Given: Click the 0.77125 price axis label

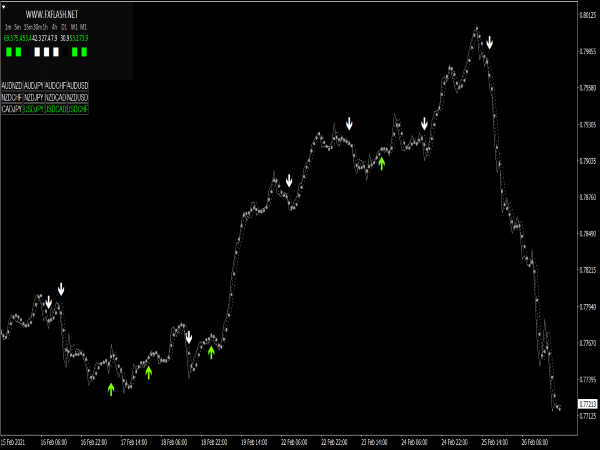Looking at the screenshot, I should (588, 416).
